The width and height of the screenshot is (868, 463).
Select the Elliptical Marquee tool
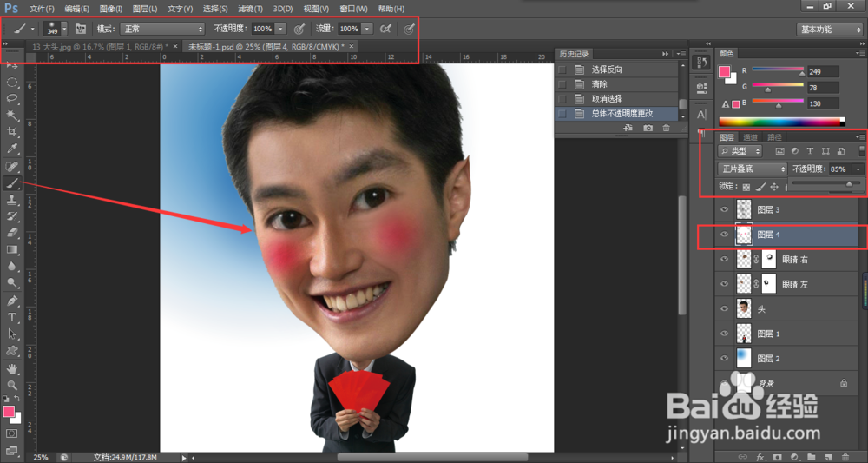(11, 83)
